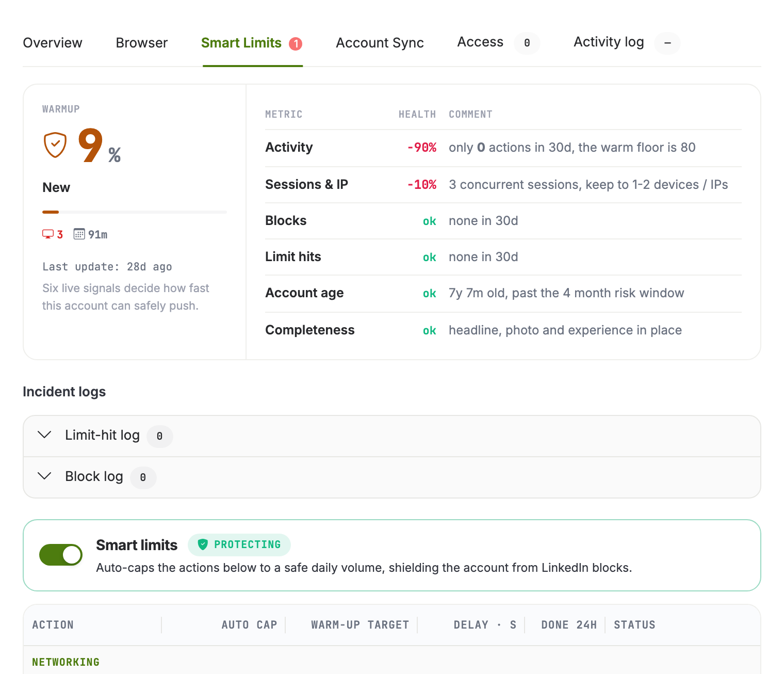Open the Browser tab
Screen dimensions: 784x674
(142, 43)
